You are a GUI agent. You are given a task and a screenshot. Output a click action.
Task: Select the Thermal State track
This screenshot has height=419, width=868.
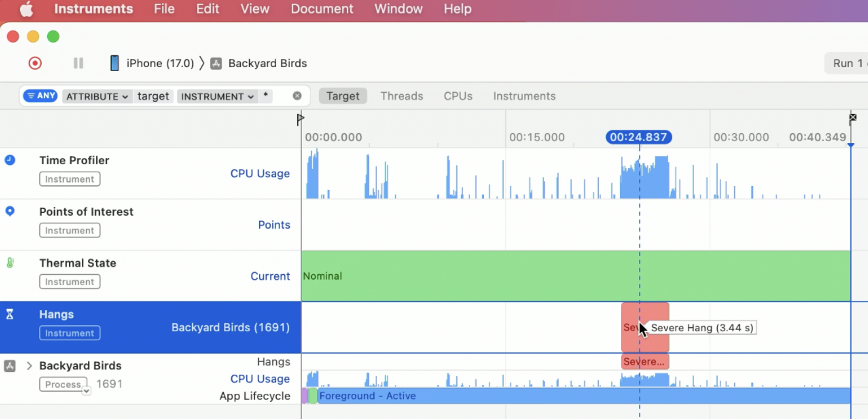tap(77, 263)
